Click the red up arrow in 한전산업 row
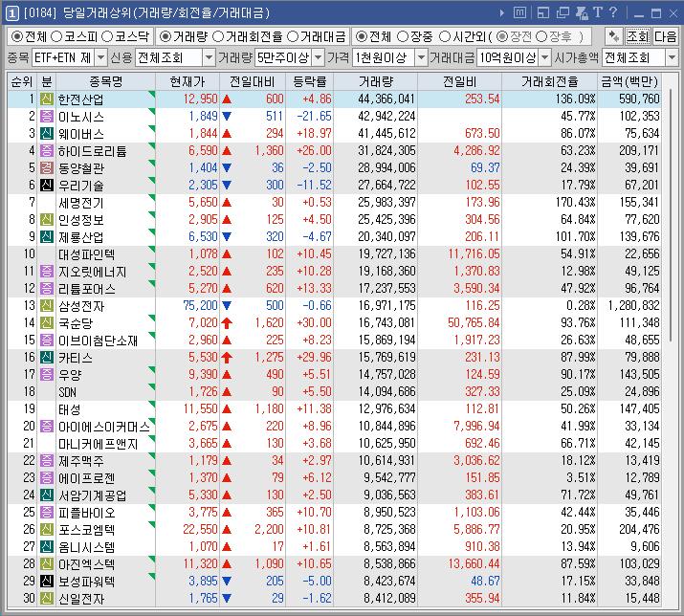 (227, 99)
